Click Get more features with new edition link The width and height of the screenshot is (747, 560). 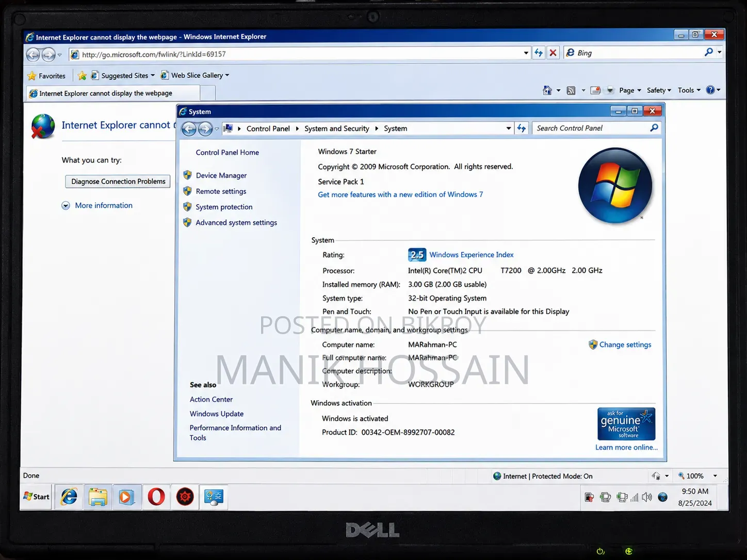[400, 194]
